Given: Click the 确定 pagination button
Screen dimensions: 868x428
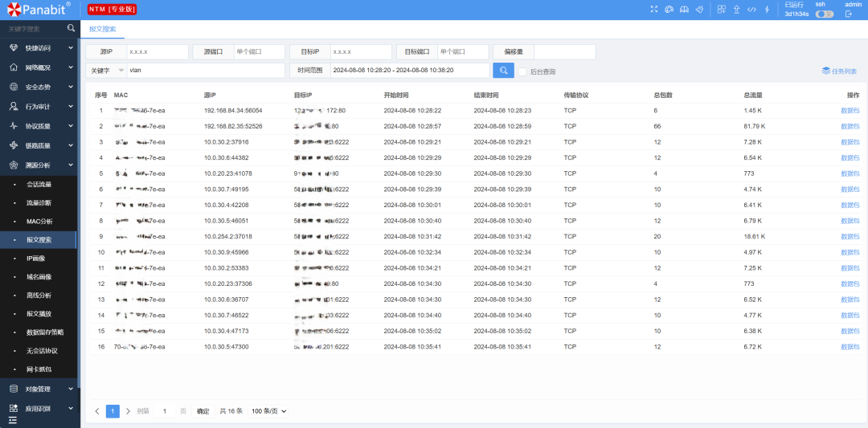Looking at the screenshot, I should click(x=203, y=411).
